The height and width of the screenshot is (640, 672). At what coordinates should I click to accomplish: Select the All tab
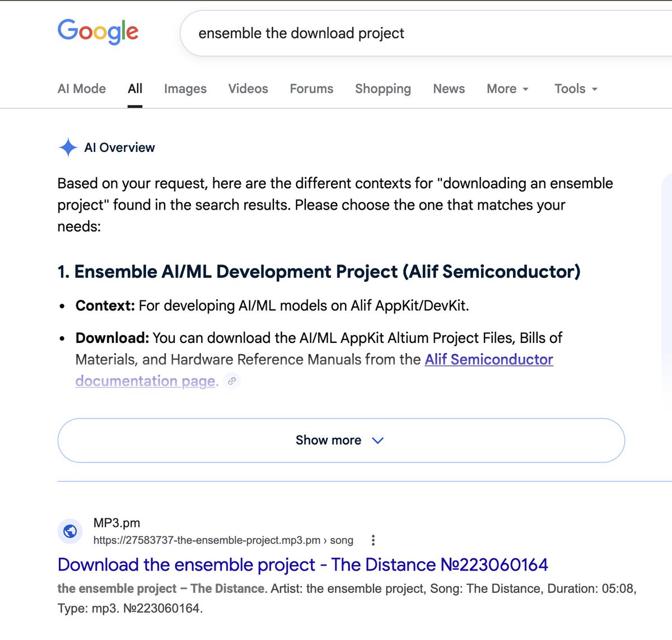tap(135, 89)
